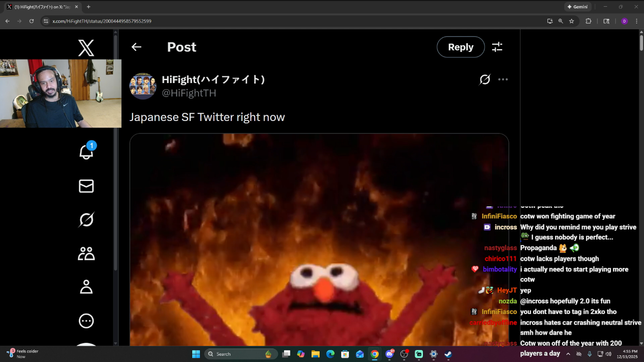The width and height of the screenshot is (644, 362).
Task: Open Communities in the sidebar
Action: pyautogui.click(x=87, y=253)
